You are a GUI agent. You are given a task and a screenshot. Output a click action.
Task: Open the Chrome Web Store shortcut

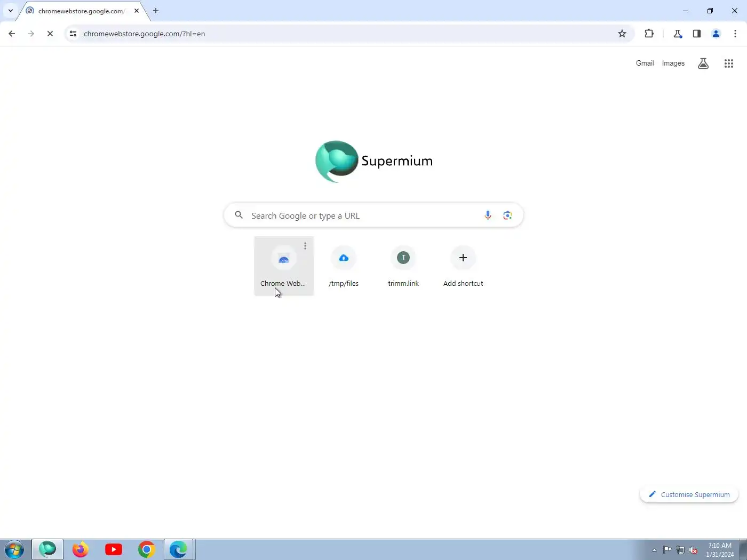click(x=283, y=266)
